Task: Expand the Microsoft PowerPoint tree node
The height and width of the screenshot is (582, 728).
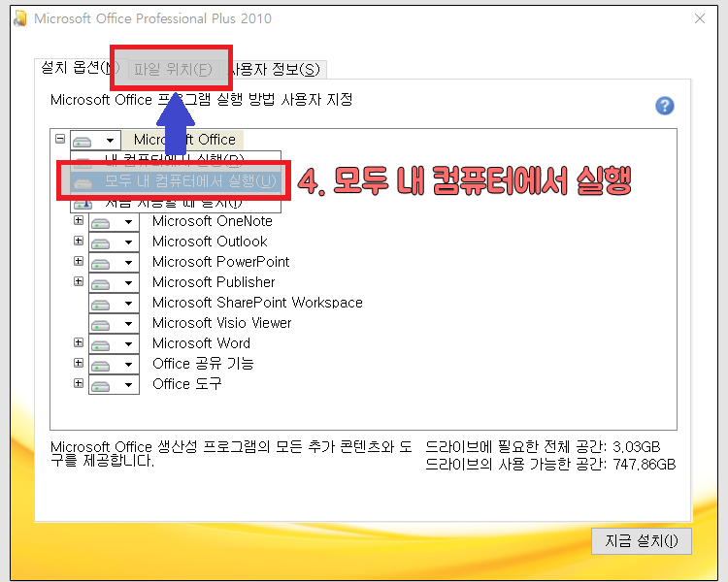Action: (x=79, y=261)
